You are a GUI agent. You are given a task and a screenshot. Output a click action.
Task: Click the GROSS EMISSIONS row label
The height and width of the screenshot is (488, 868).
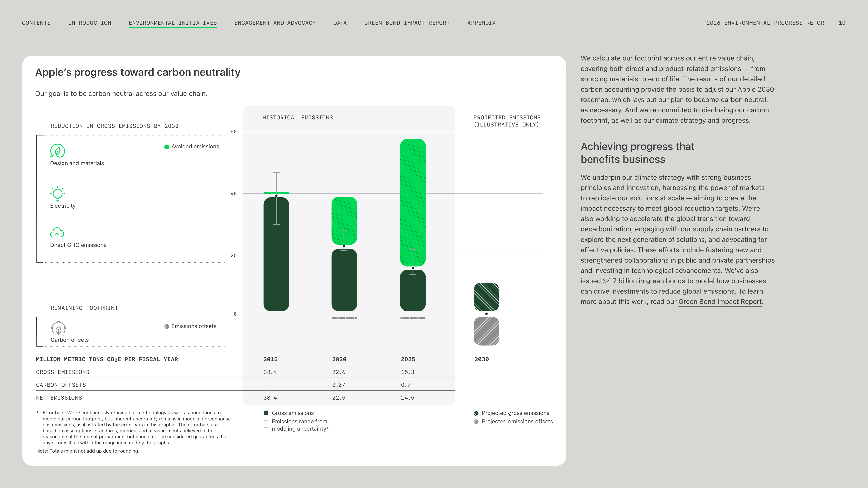(63, 372)
